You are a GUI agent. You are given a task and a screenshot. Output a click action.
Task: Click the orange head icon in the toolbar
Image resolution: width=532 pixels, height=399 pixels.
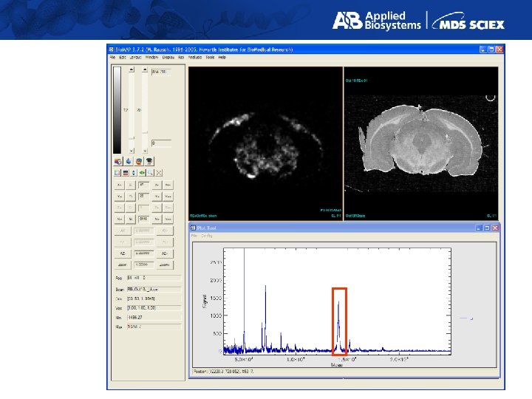pyautogui.click(x=138, y=160)
